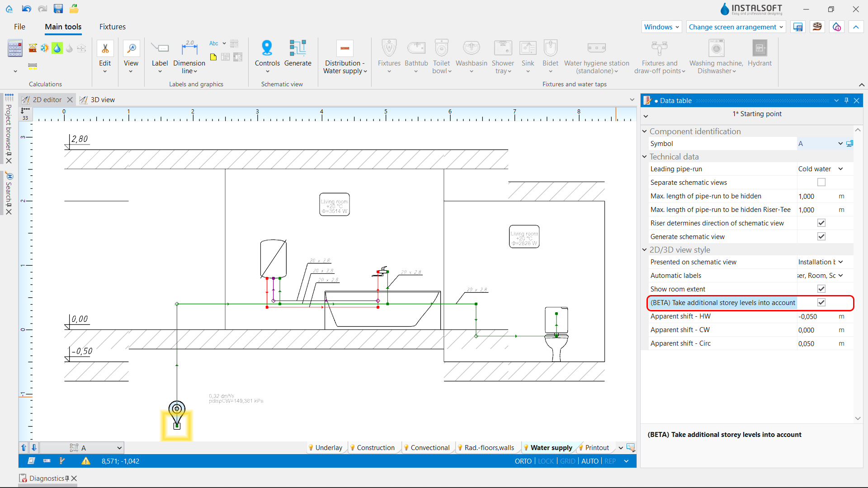Toggle ORTO mode in status bar
This screenshot has height=488, width=868.
[x=523, y=461]
